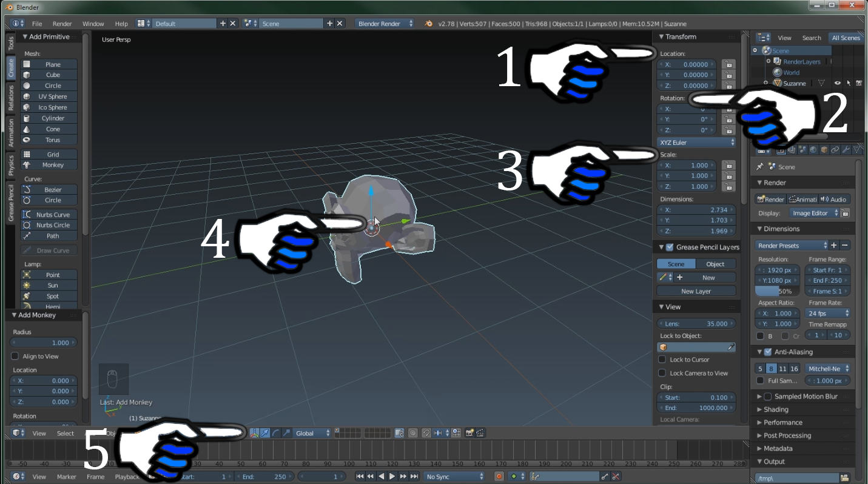Click the insert keyframe key icon
The height and width of the screenshot is (484, 868).
605,477
